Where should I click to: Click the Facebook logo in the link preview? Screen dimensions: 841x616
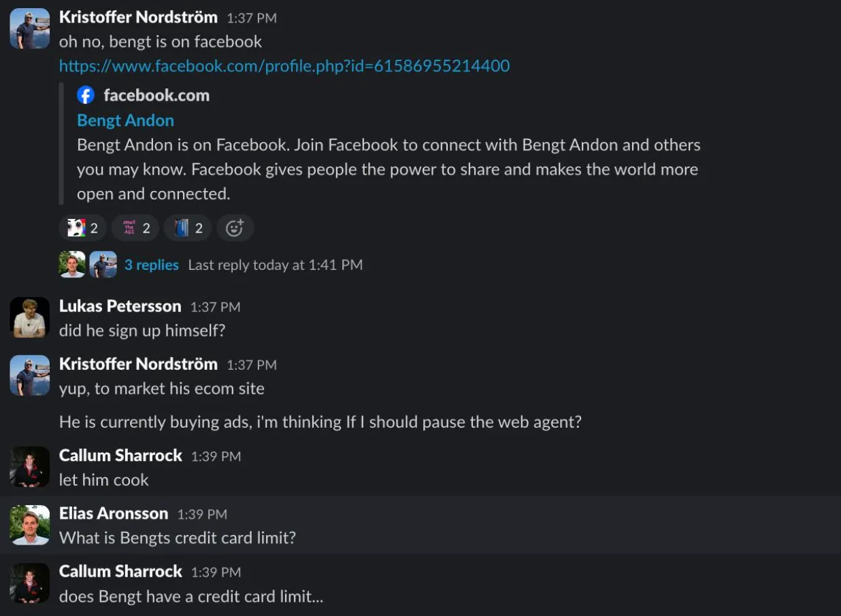click(84, 95)
